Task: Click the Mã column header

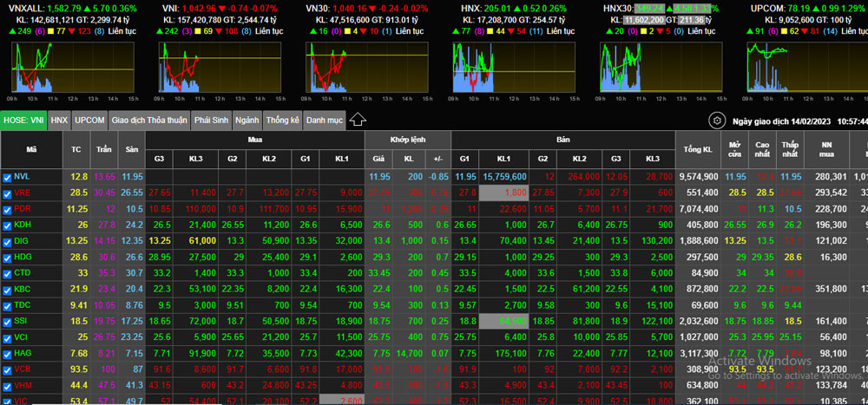Action: click(x=31, y=149)
